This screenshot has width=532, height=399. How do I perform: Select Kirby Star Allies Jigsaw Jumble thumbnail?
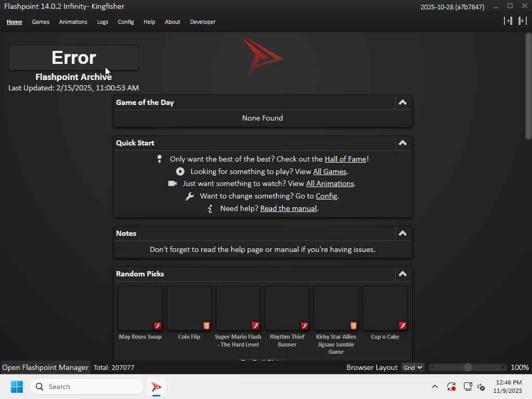coord(336,308)
